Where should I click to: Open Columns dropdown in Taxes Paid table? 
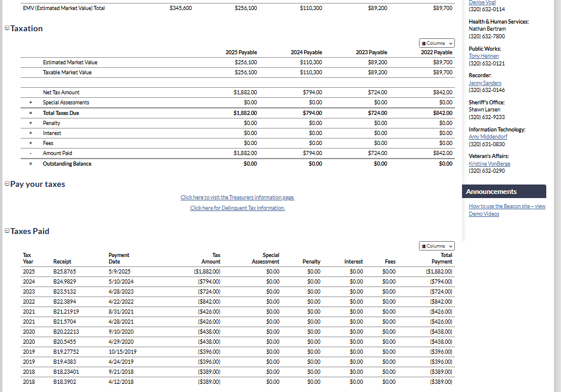click(437, 246)
